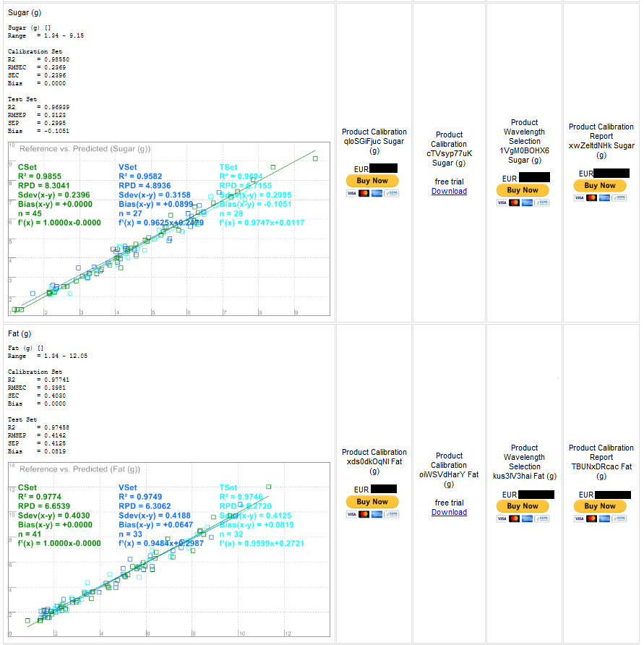Click Mastercard icon under Fat Calibration Report
644x645 pixels.
pyautogui.click(x=591, y=518)
